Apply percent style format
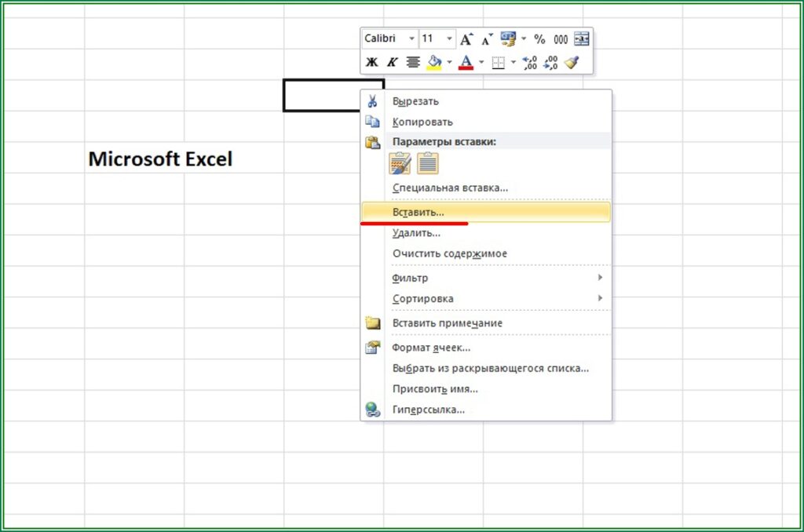This screenshot has width=804, height=532. coord(539,39)
